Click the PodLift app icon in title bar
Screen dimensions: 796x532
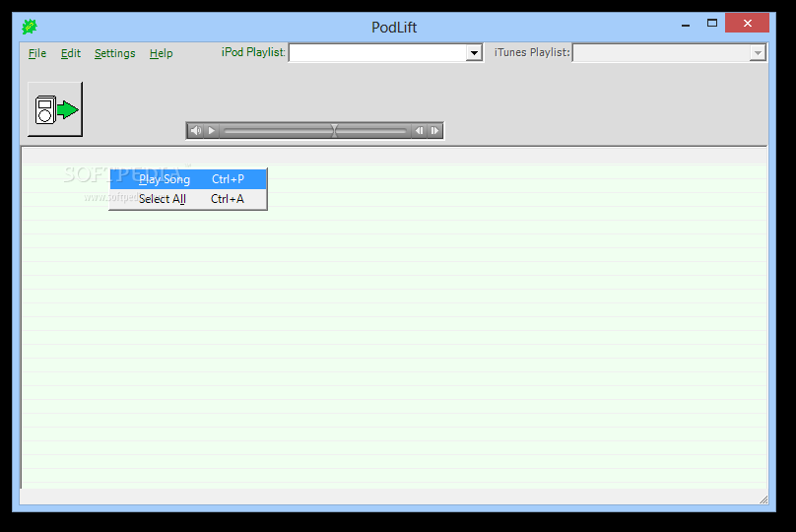[30, 27]
